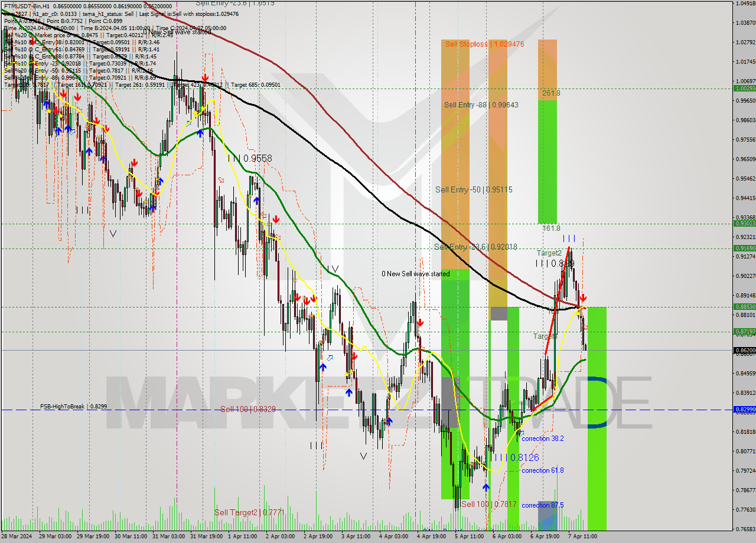Select the green Target2 label
756x543 pixels.
pos(549,253)
